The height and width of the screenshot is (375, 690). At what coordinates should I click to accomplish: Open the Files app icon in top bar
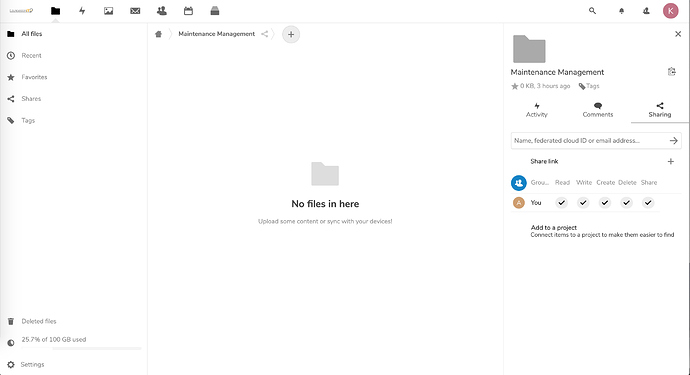coord(55,11)
